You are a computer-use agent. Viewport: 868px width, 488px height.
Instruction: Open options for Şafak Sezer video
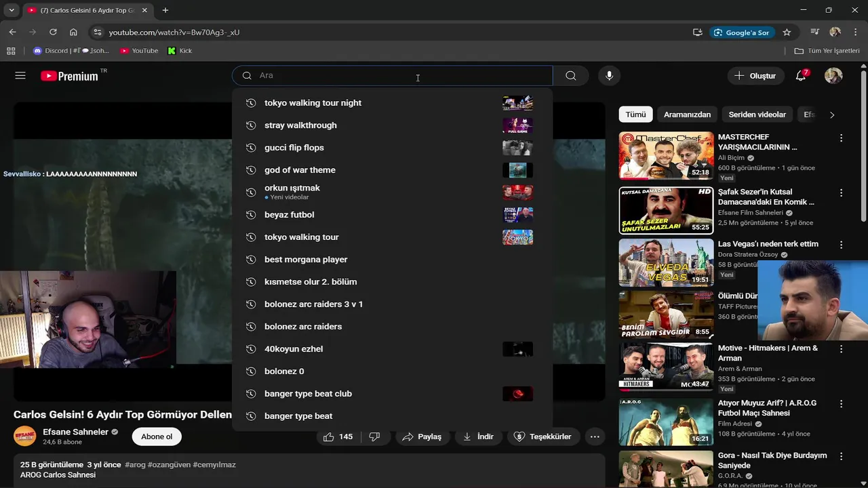tap(841, 193)
